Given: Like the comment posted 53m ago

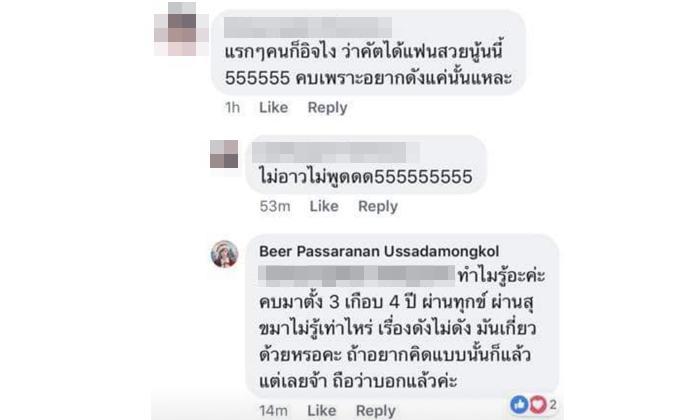Looking at the screenshot, I should click(324, 206).
